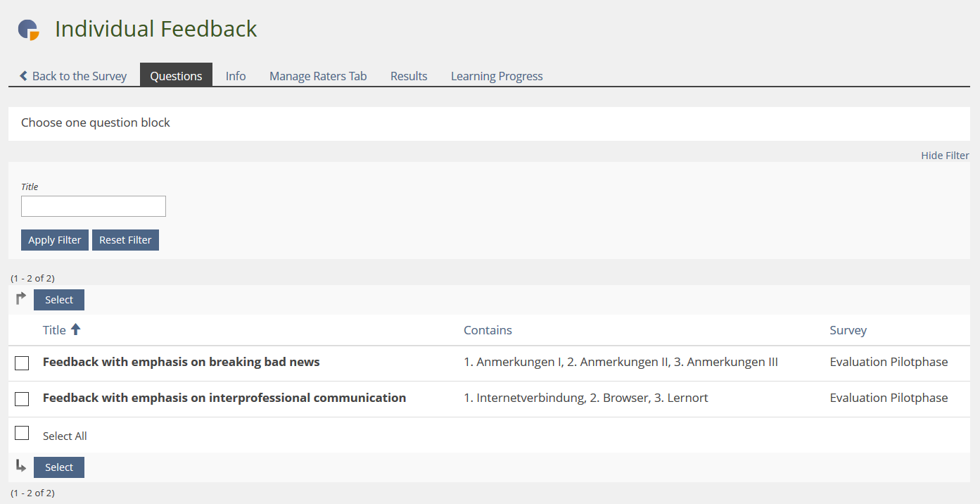Click the bottom Select button below table
980x504 pixels.
tap(59, 467)
